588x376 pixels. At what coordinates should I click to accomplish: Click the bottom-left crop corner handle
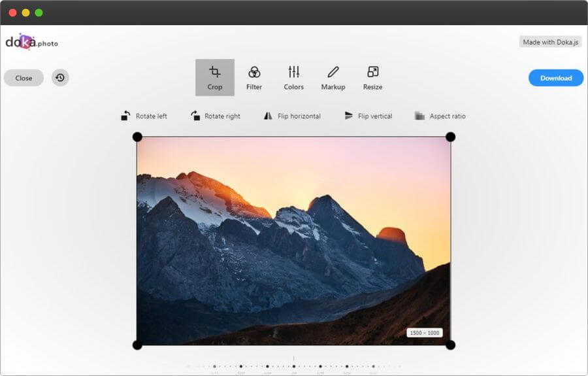coord(137,345)
